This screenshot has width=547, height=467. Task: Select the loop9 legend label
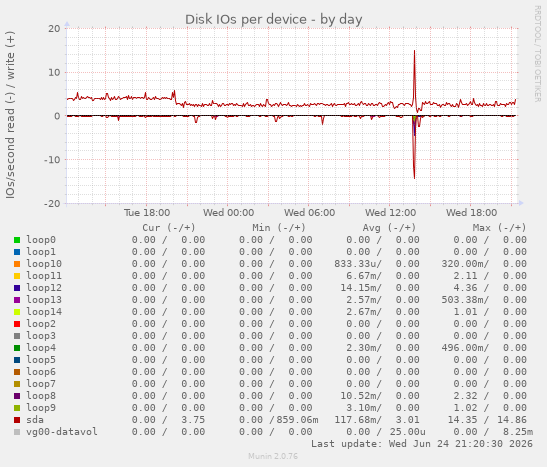tap(41, 408)
